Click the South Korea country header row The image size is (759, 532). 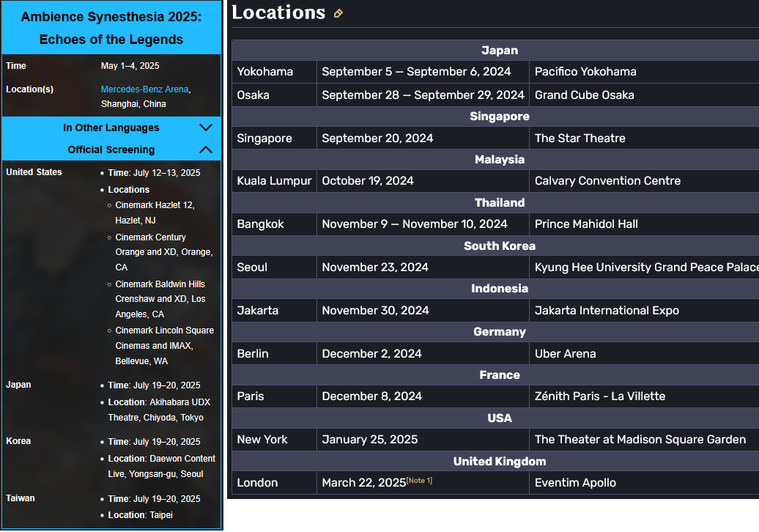496,246
